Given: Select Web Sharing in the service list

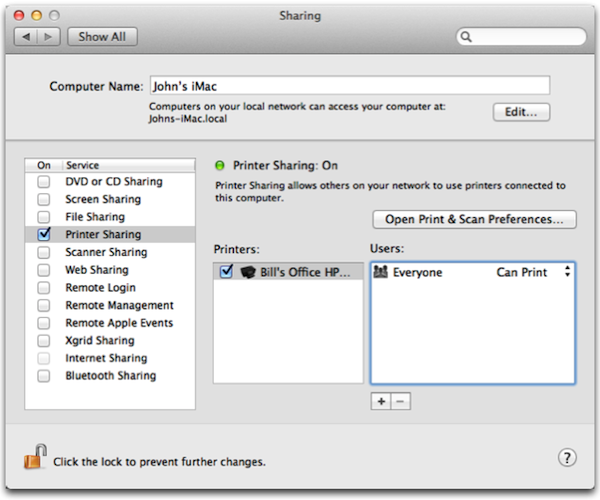Looking at the screenshot, I should [x=97, y=270].
